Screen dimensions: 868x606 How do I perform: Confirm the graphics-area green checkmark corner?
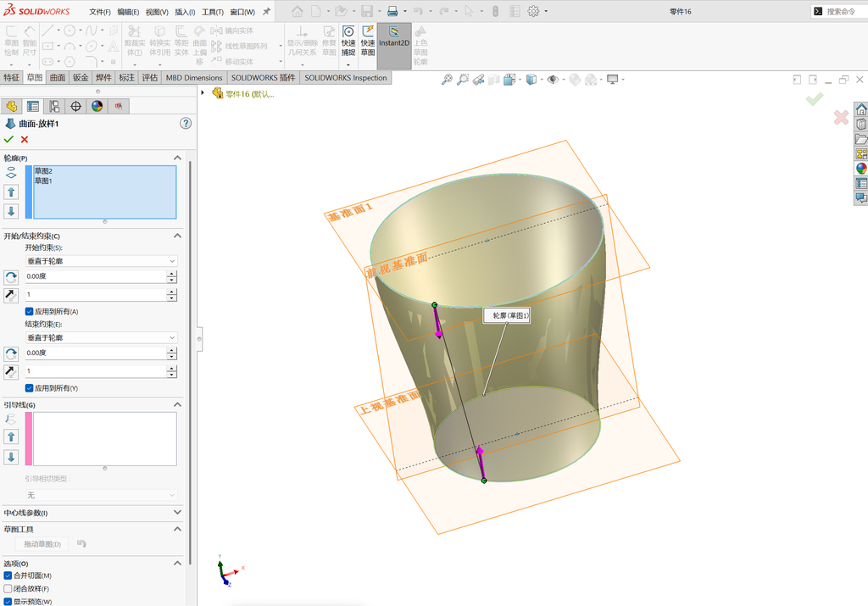[x=815, y=99]
